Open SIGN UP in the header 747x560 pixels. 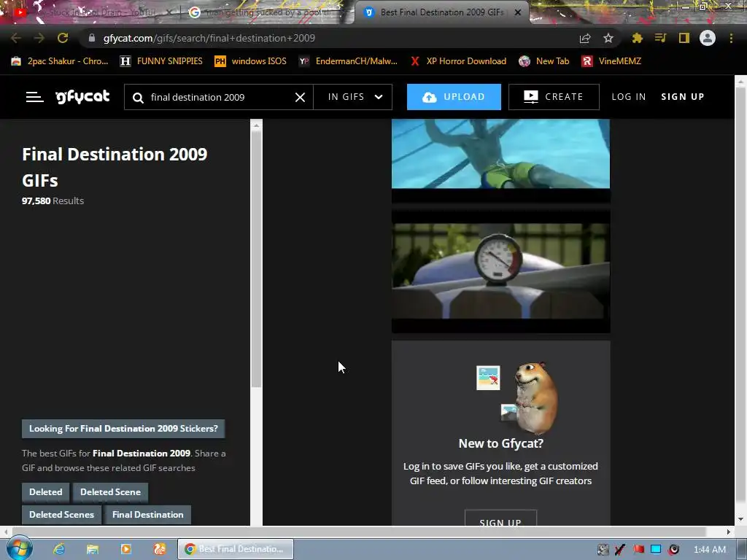[x=682, y=97]
